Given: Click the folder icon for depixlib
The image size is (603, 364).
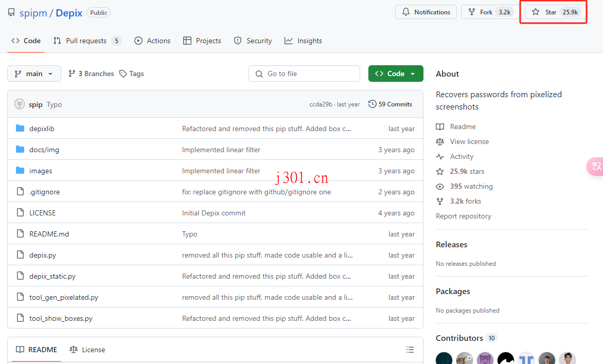Looking at the screenshot, I should pos(20,128).
